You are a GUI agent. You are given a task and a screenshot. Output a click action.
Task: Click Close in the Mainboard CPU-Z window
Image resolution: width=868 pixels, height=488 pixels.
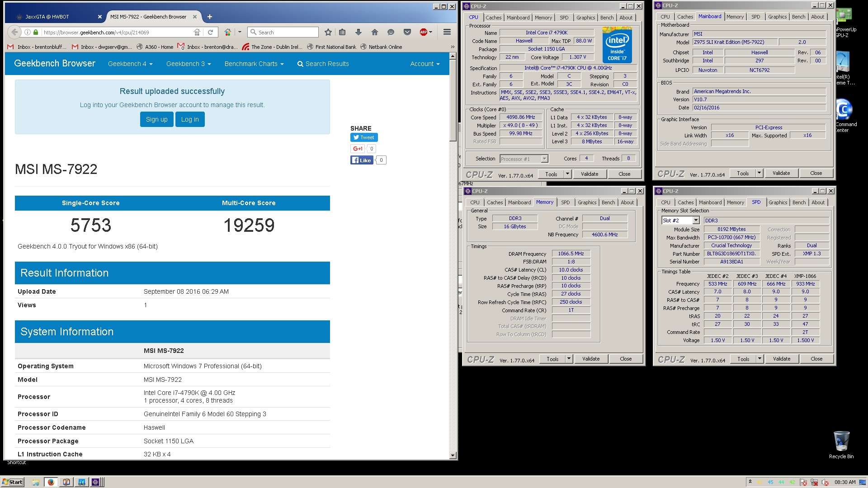tap(816, 173)
